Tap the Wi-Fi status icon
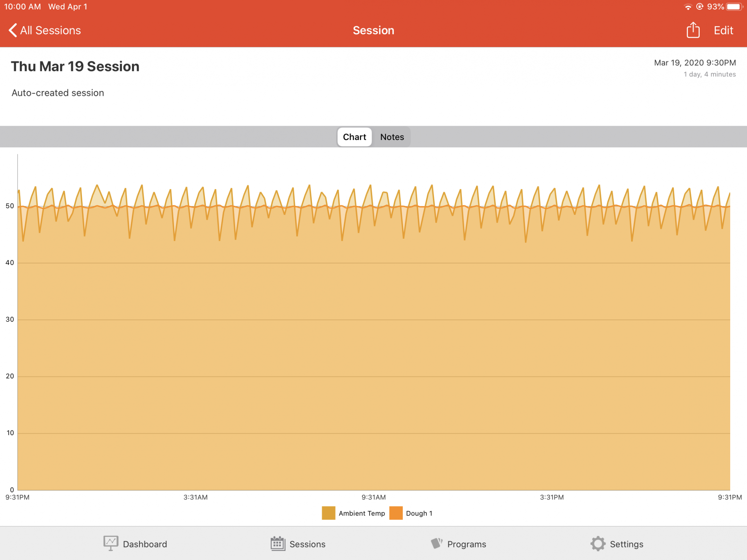Viewport: 747px width, 560px height. click(688, 7)
